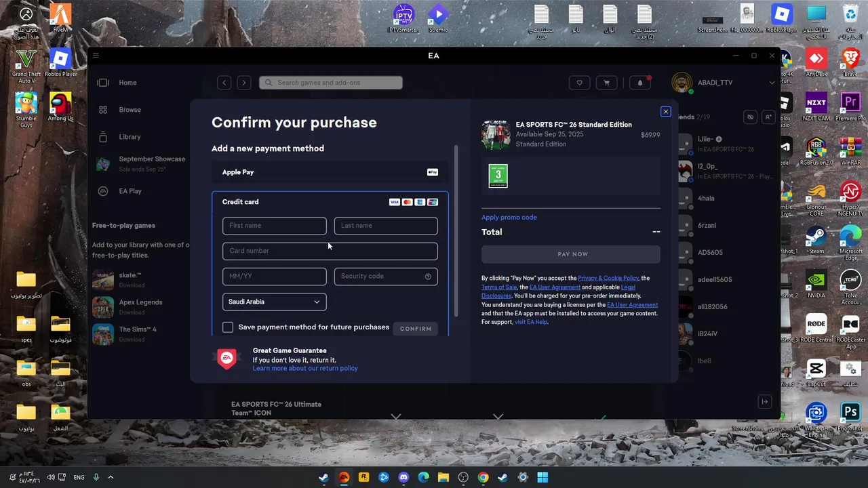The width and height of the screenshot is (868, 488).
Task: Click the Premiere Pro desktop icon
Action: point(850,106)
